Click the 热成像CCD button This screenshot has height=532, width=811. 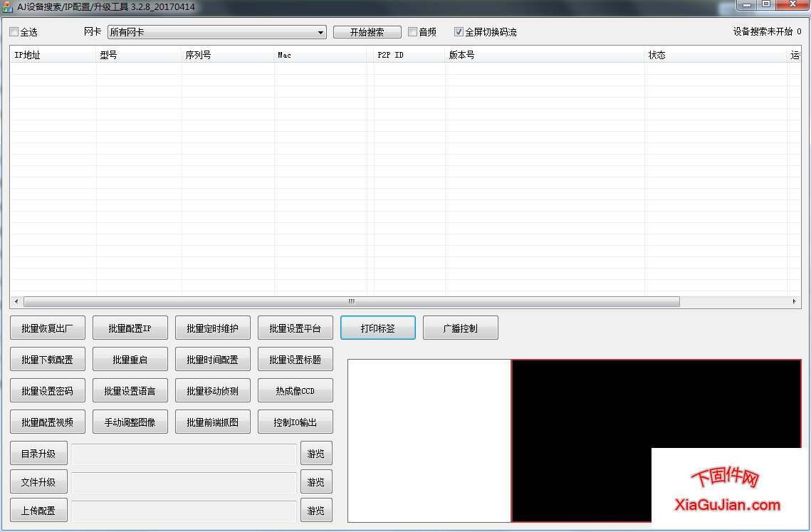(295, 391)
